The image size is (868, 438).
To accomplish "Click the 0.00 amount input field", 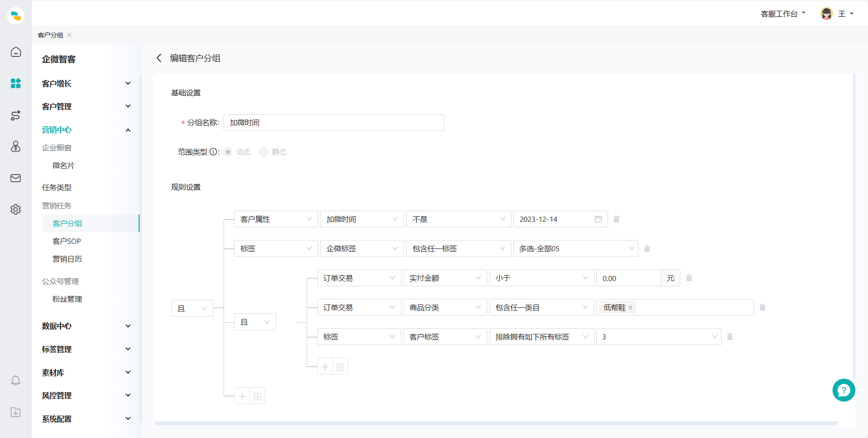I will 629,278.
